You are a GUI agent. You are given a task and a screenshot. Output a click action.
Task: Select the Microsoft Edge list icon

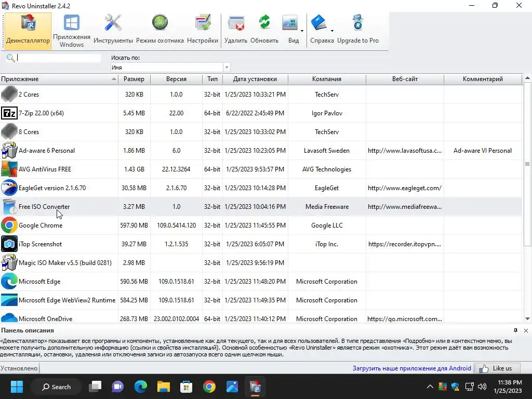(x=9, y=281)
